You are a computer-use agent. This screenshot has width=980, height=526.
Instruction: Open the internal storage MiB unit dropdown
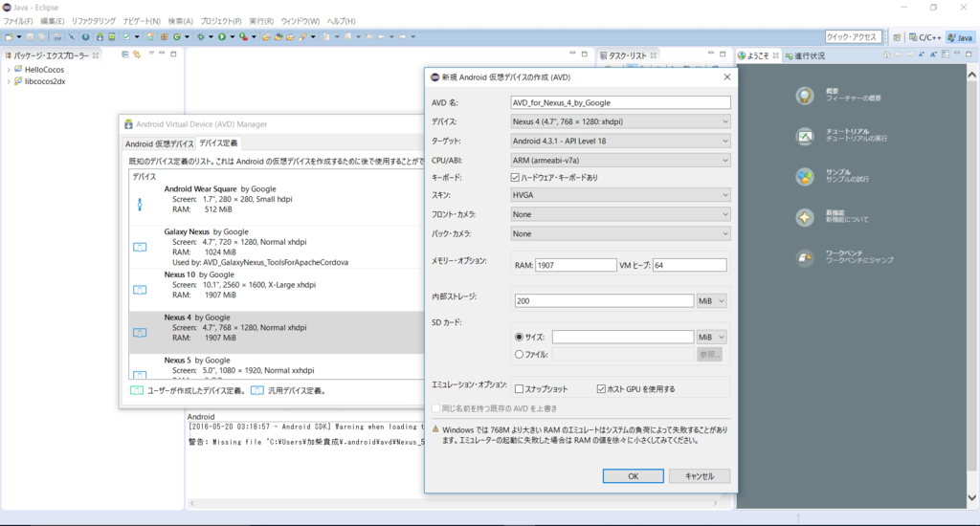711,301
